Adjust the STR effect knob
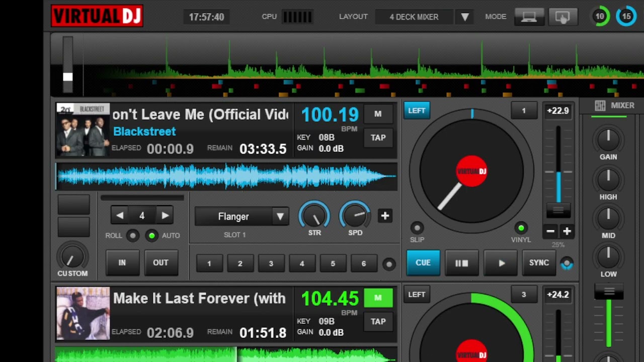Viewport: 644px width, 362px height. [314, 215]
